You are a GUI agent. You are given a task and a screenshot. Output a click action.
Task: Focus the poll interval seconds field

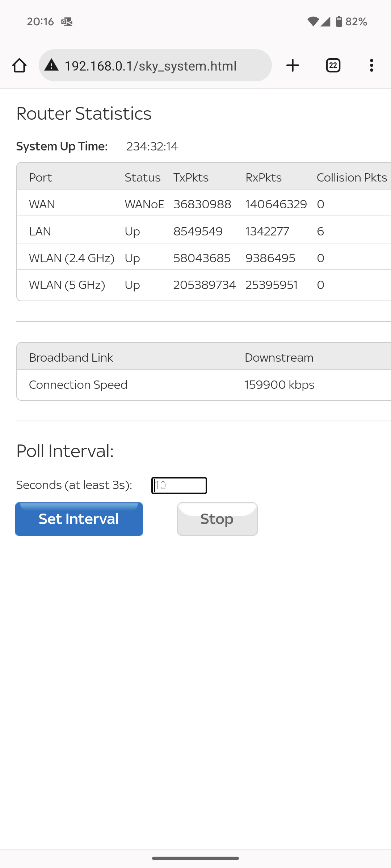179,485
